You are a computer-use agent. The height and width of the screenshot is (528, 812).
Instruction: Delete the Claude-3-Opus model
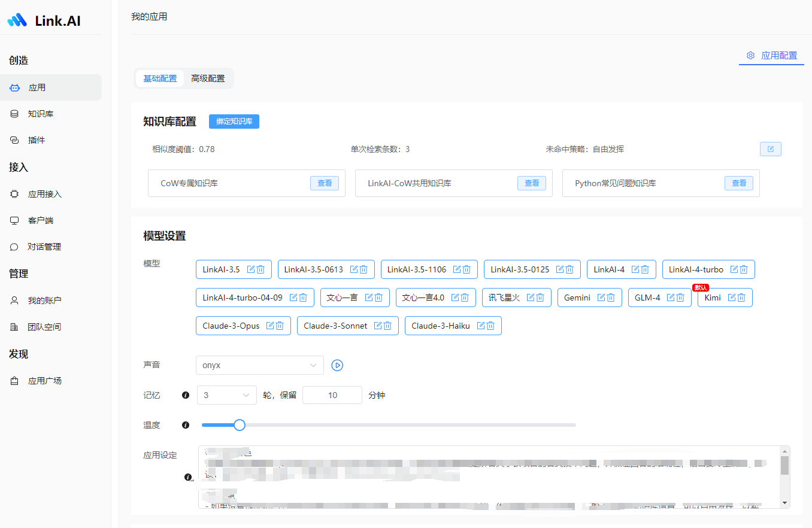pos(280,326)
